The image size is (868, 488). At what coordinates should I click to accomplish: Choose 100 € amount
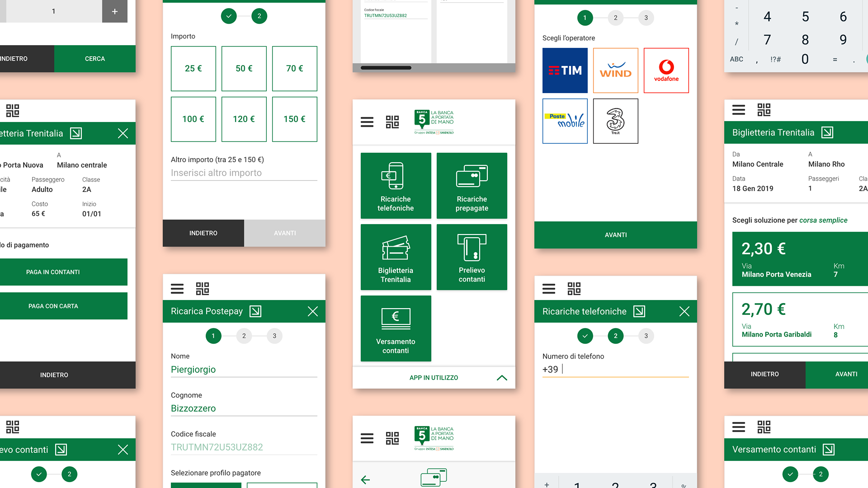(x=193, y=119)
